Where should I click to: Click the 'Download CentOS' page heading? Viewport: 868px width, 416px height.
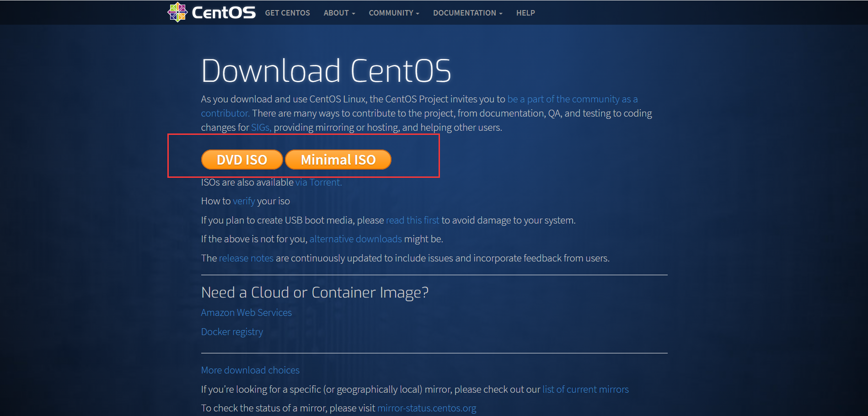point(326,71)
